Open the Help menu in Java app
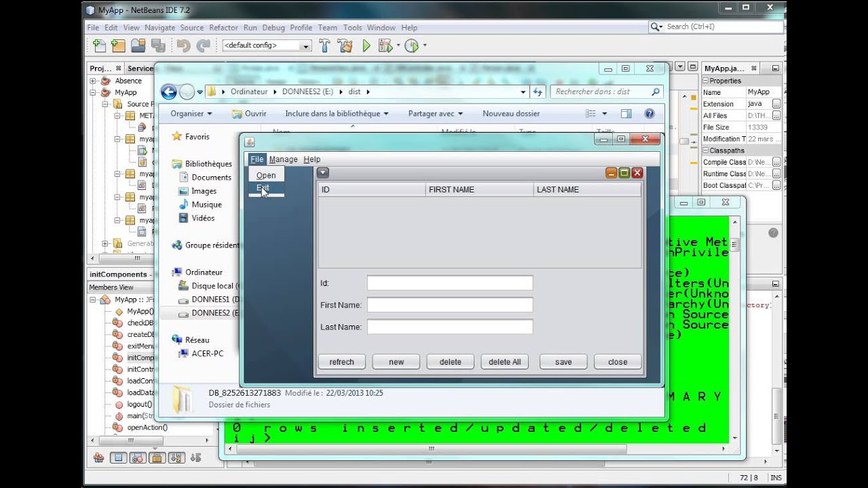This screenshot has height=488, width=868. (x=312, y=159)
